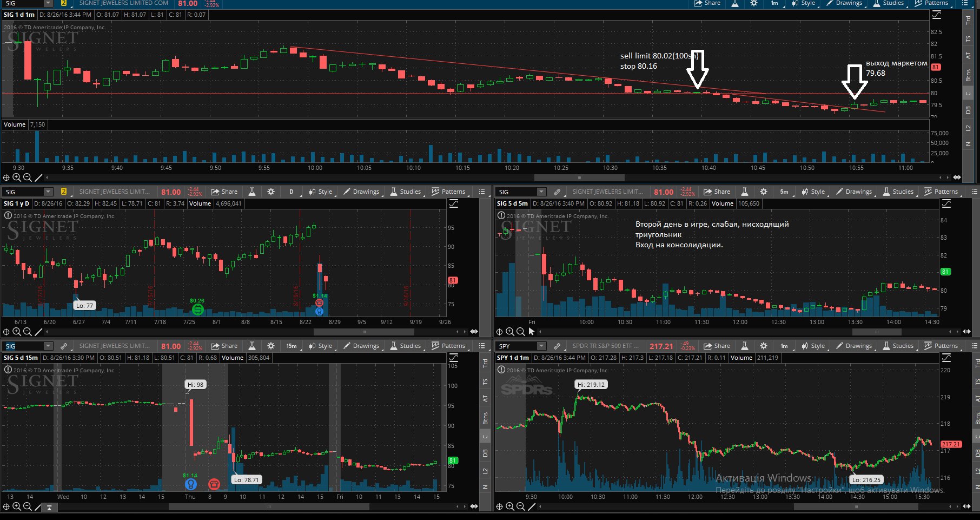Click Share button in SIG 5d 15m chart
980x520 pixels.
coord(224,346)
